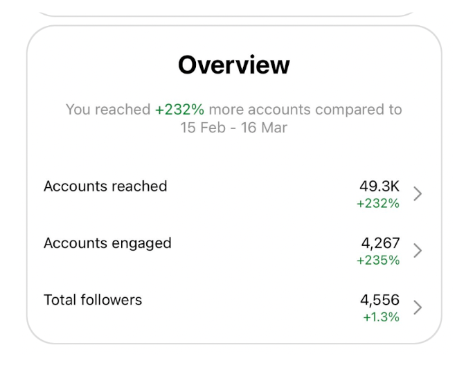This screenshot has height=365, width=462.
Task: Click the 'You reached' summary text
Action: point(108,109)
